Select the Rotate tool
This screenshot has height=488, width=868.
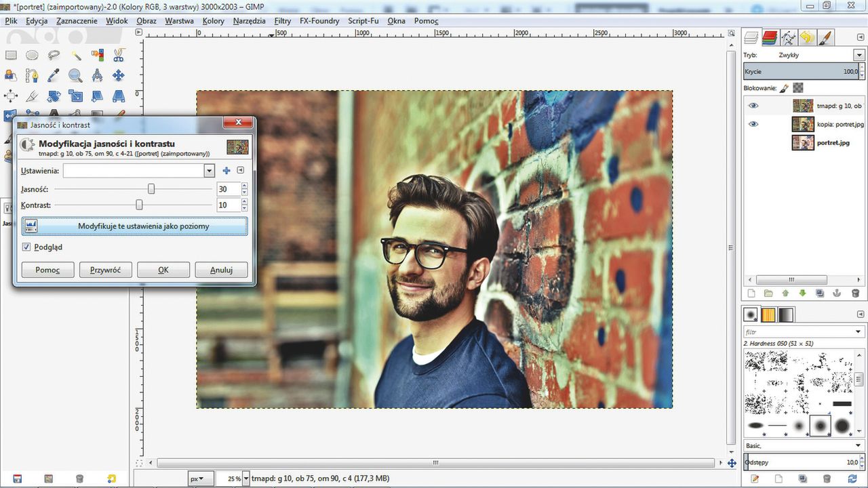tap(54, 96)
